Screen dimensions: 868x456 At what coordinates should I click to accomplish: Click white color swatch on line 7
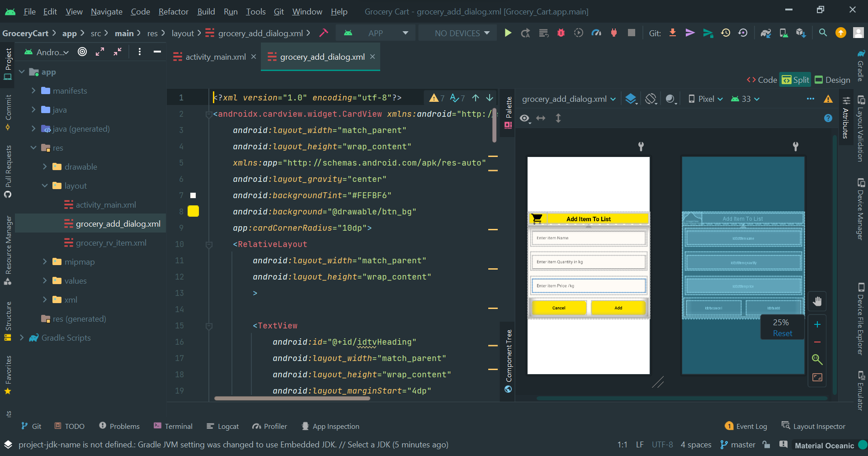[193, 195]
